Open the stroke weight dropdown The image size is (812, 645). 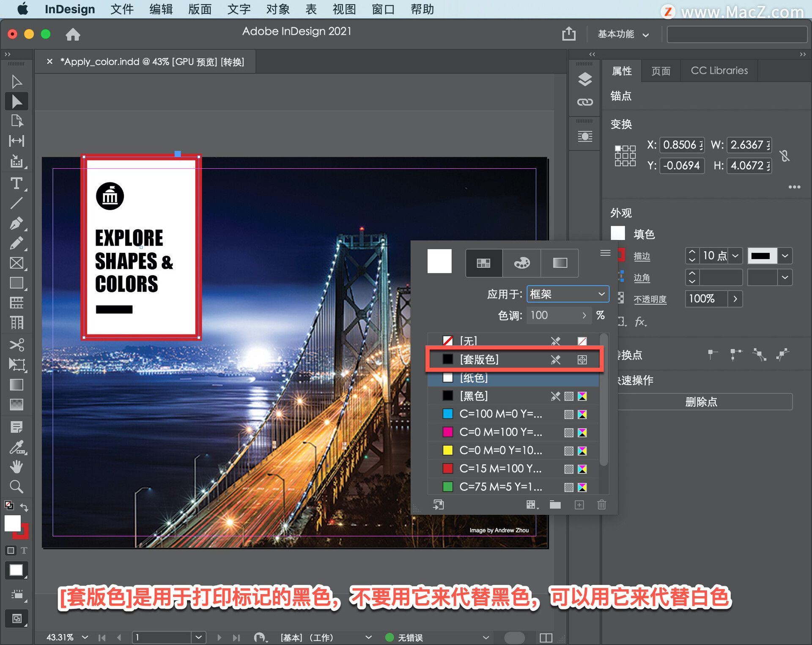735,256
